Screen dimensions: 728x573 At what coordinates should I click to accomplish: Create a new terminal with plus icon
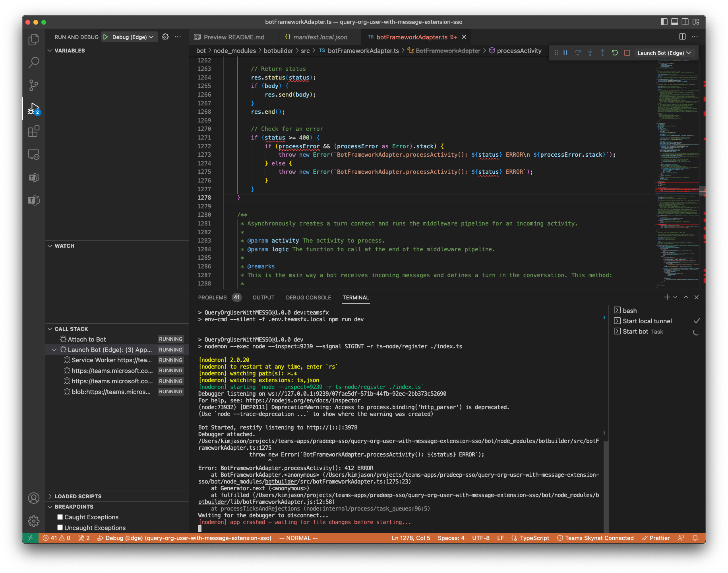pyautogui.click(x=667, y=297)
